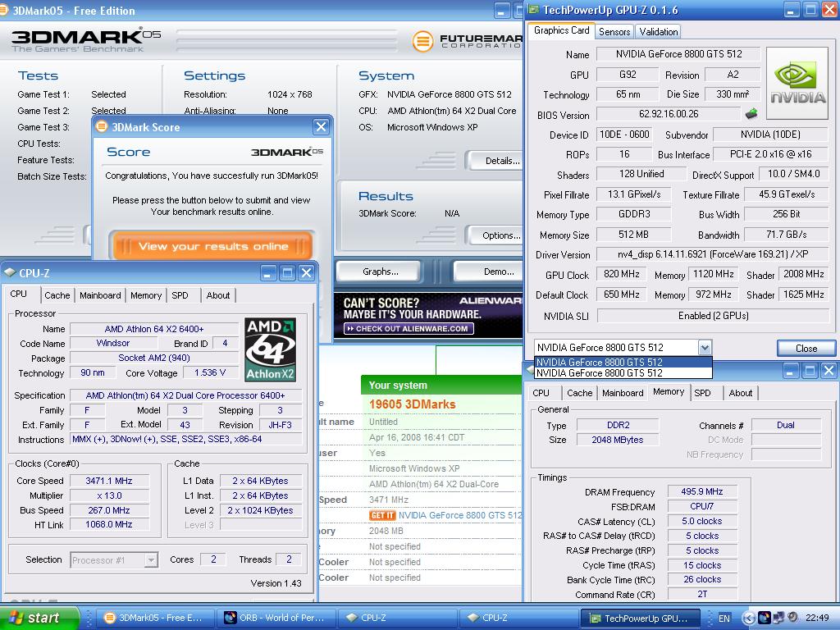Click the processor Name field AMD Athlon 64 X2 6400+
The width and height of the screenshot is (840, 630).
[153, 329]
